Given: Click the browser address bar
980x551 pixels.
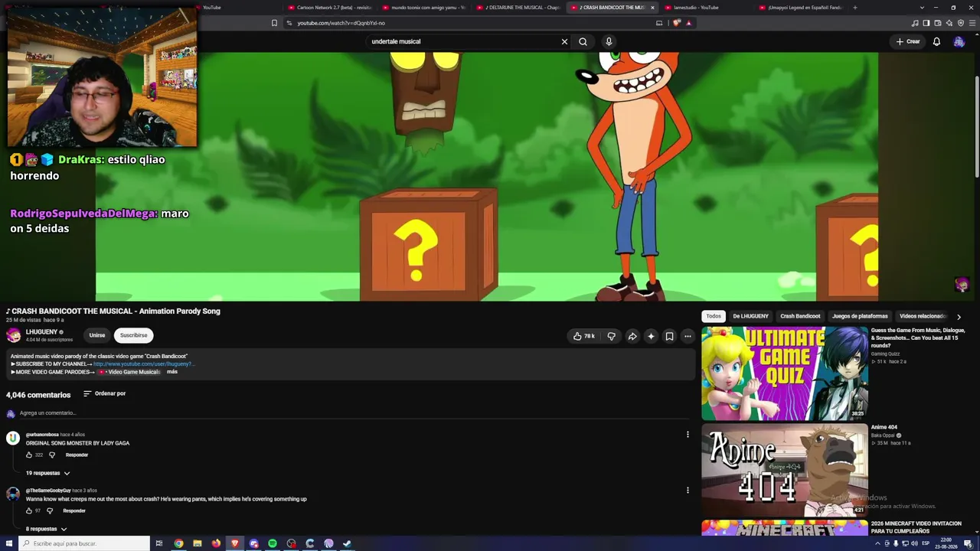Looking at the screenshot, I should click(467, 23).
